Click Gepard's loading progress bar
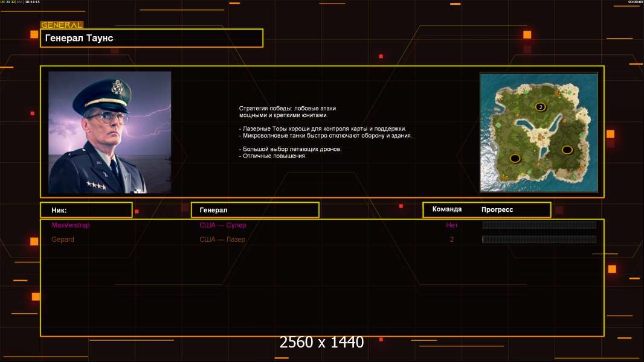 (539, 239)
